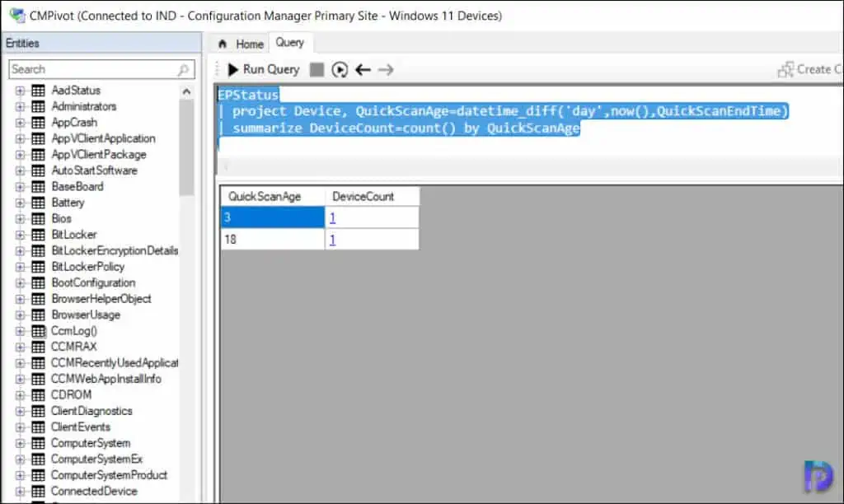The width and height of the screenshot is (844, 504).
Task: Click the Entities search input field
Action: 101,69
